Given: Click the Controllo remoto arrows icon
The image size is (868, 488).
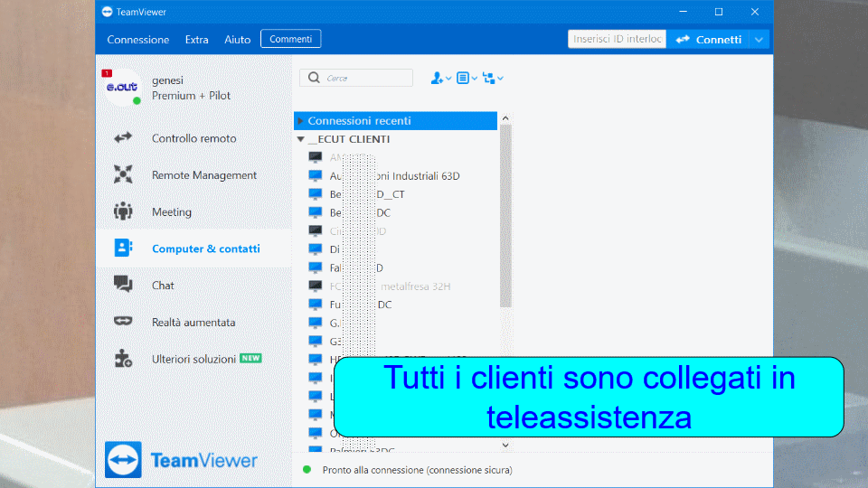Looking at the screenshot, I should (x=123, y=137).
